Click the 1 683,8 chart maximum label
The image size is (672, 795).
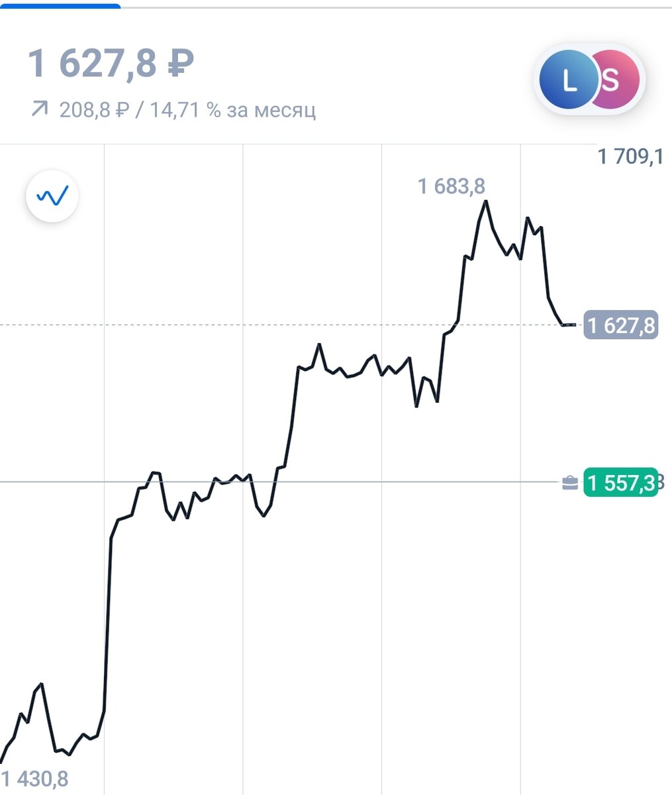452,187
